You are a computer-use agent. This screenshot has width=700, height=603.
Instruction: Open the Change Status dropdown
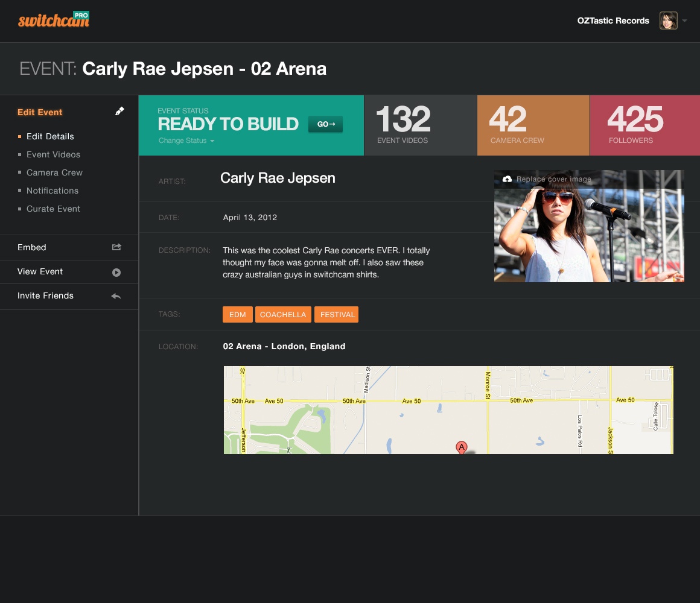tap(186, 141)
